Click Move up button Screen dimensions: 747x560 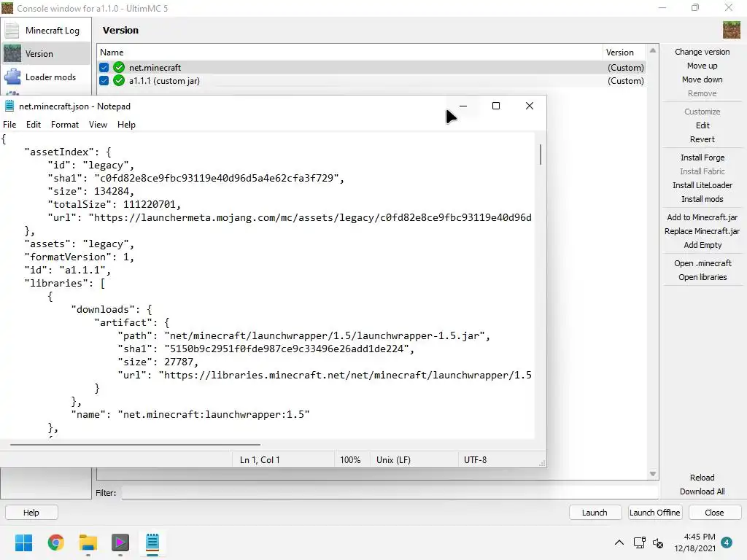703,66
